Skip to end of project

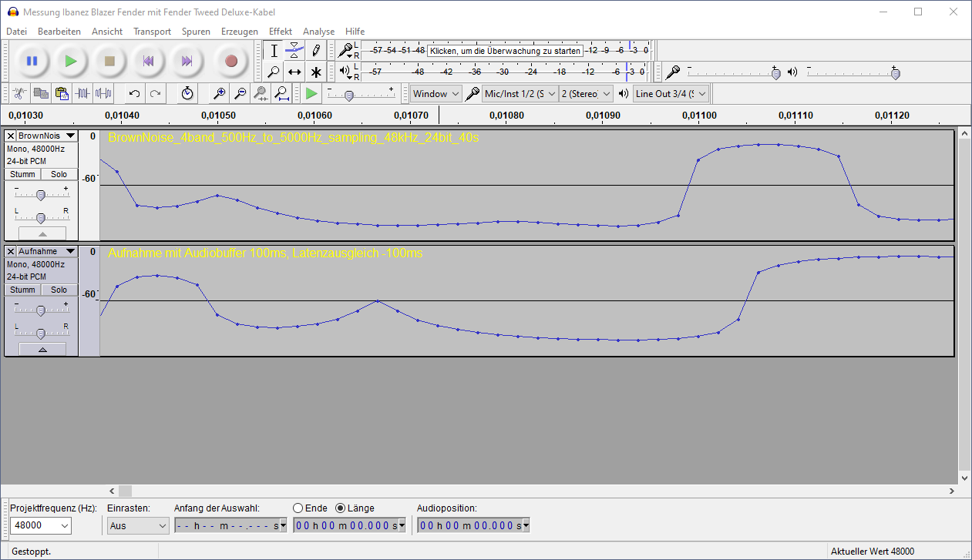pos(187,61)
